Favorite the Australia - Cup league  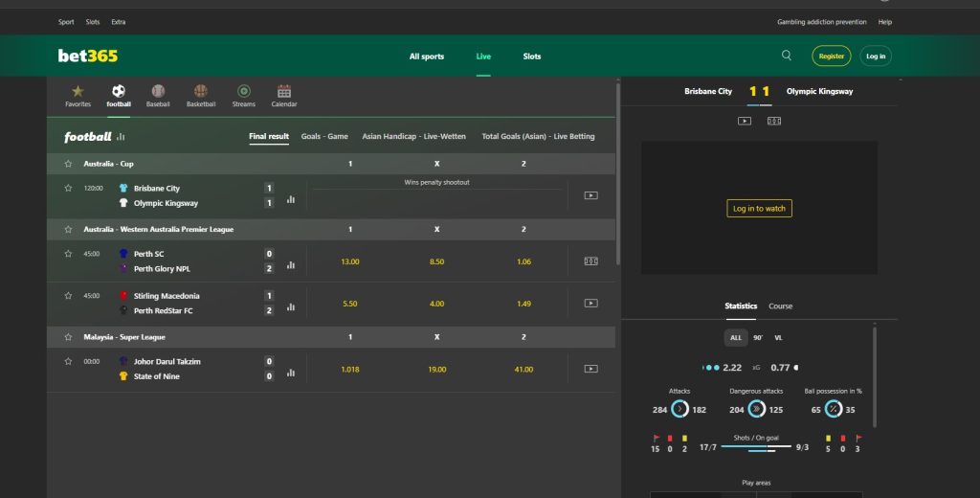(68, 164)
